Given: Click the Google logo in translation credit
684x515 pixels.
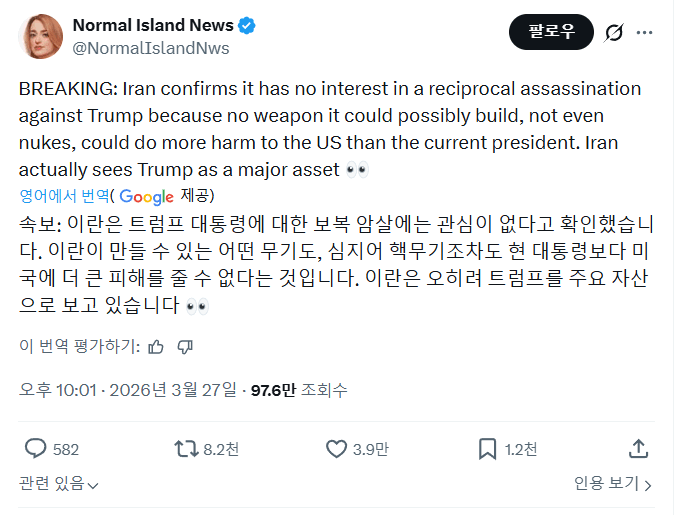Looking at the screenshot, I should pos(146,195).
